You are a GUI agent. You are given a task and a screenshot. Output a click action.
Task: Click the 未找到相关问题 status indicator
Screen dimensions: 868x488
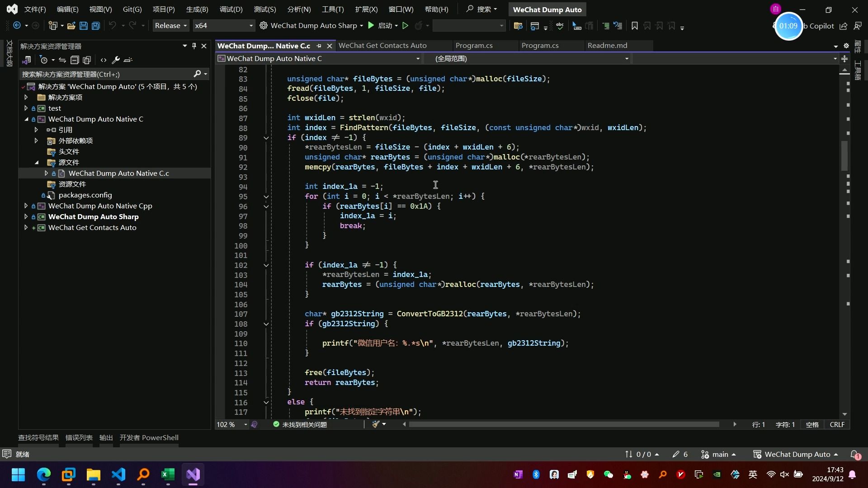(300, 425)
